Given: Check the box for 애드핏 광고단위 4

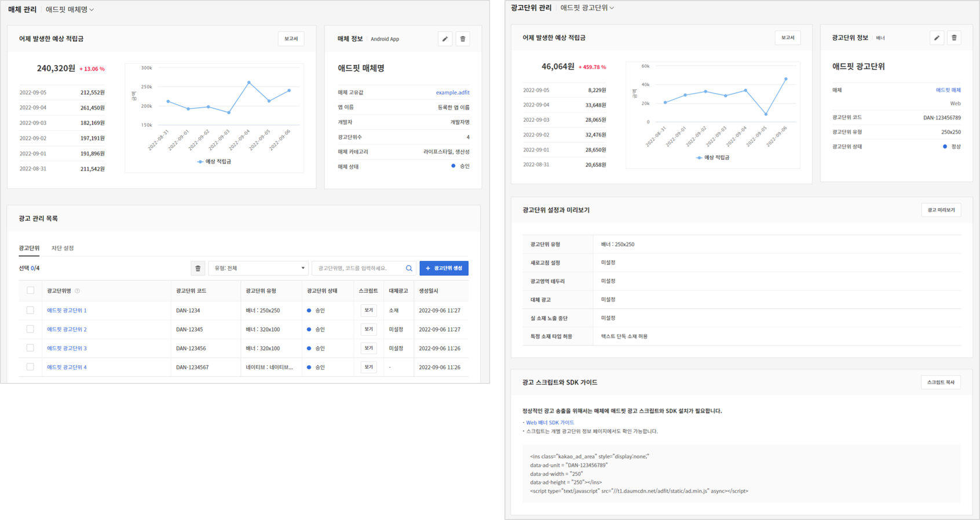Looking at the screenshot, I should click(30, 367).
